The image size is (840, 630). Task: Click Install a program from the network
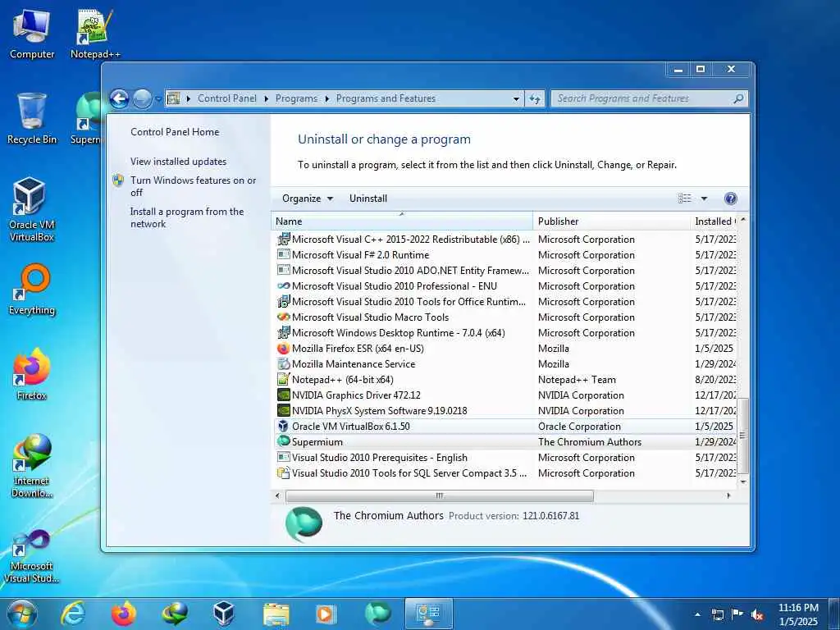coord(187,217)
